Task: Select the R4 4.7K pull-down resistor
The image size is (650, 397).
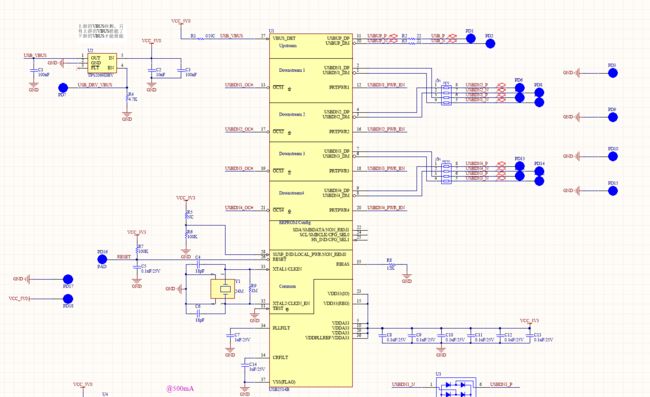Action: tap(127, 98)
